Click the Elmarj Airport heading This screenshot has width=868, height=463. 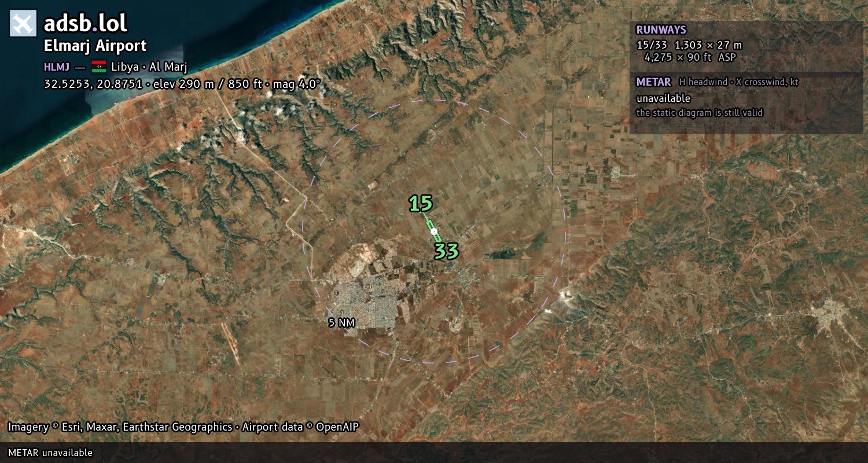click(x=95, y=46)
